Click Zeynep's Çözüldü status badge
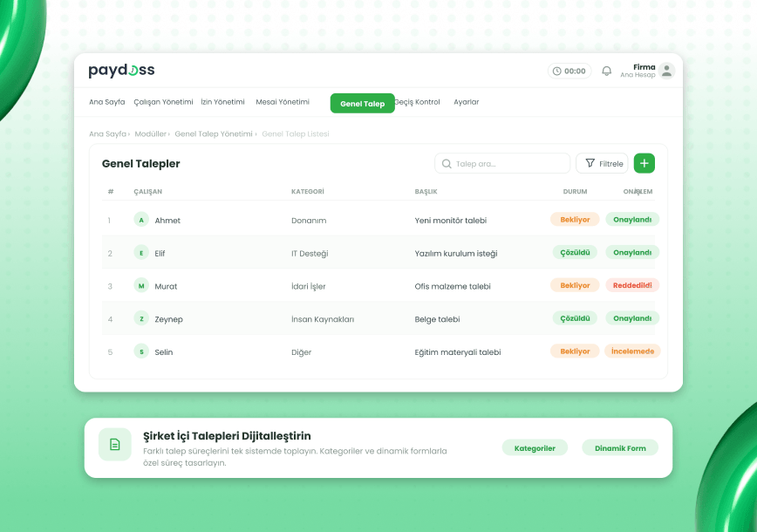Image resolution: width=757 pixels, height=532 pixels. coord(575,318)
